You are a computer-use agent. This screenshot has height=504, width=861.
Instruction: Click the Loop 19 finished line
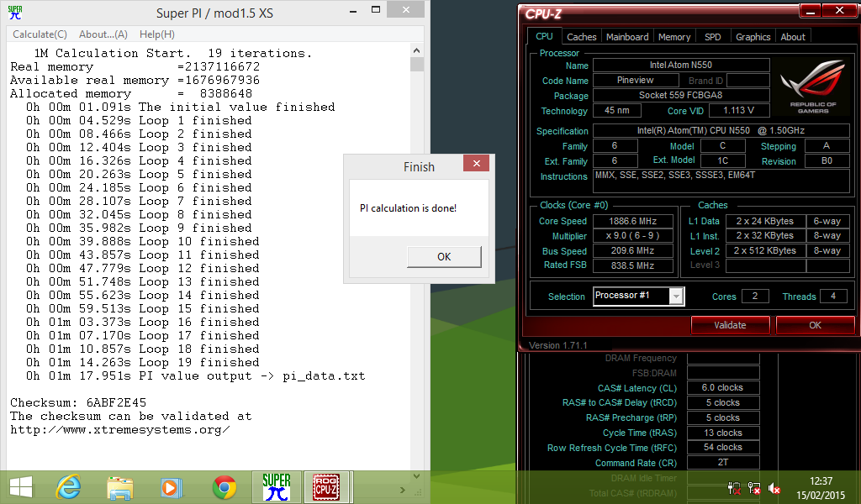(143, 363)
